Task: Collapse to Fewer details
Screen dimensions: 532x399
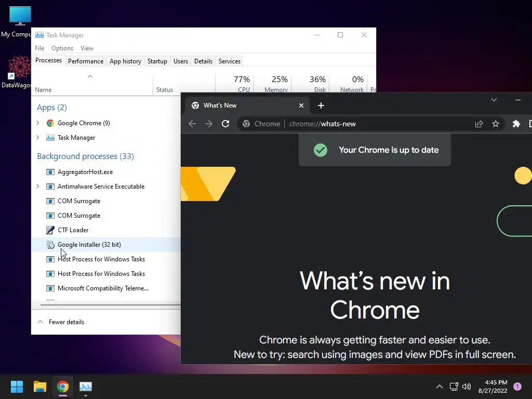Action: pyautogui.click(x=61, y=322)
